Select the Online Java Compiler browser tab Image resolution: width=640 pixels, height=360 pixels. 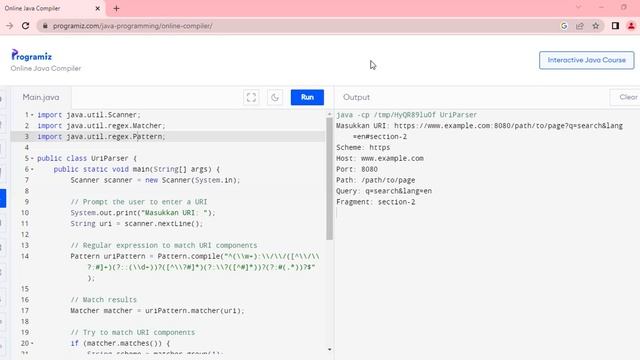[52, 8]
